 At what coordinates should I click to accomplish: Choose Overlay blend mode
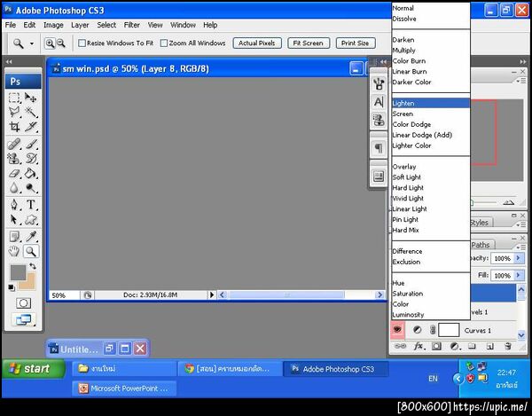pos(431,167)
